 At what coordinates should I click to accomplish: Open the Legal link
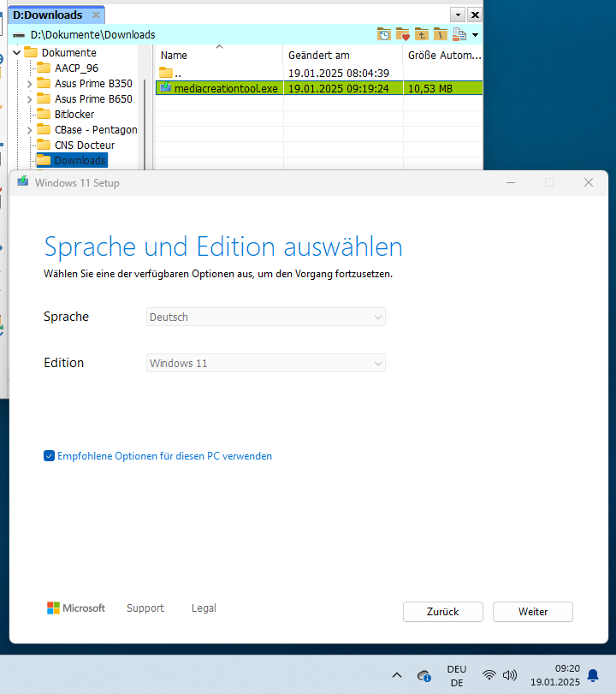tap(204, 608)
